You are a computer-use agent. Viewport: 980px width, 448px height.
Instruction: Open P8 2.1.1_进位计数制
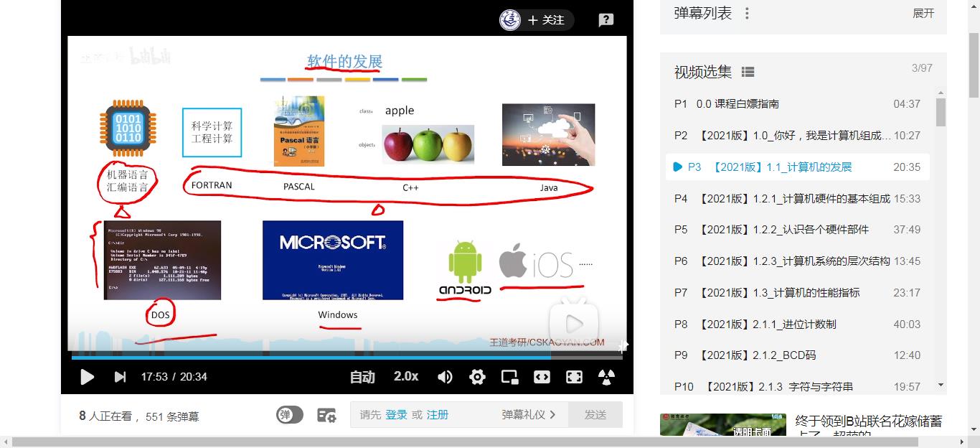pyautogui.click(x=797, y=325)
